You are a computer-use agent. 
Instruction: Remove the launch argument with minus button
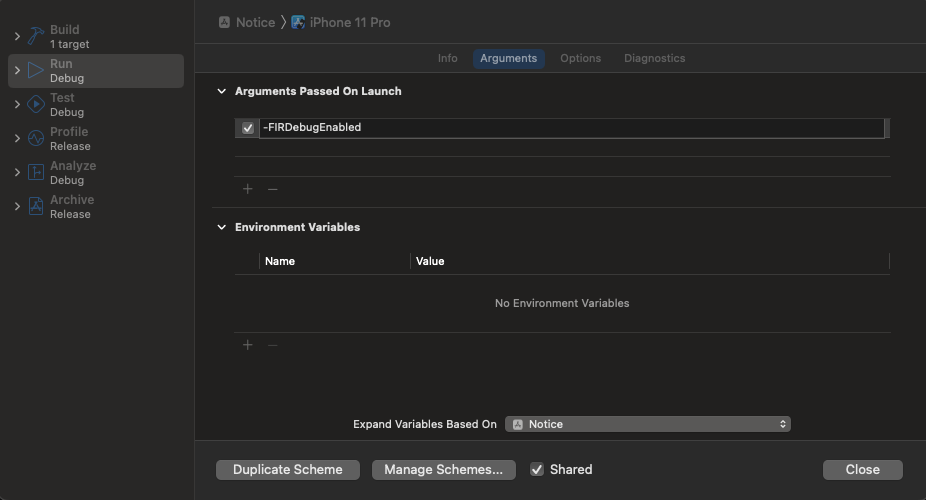(x=272, y=189)
